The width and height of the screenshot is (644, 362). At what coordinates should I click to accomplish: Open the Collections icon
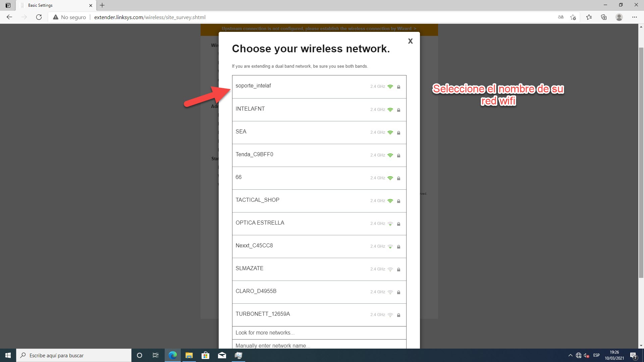pos(604,17)
